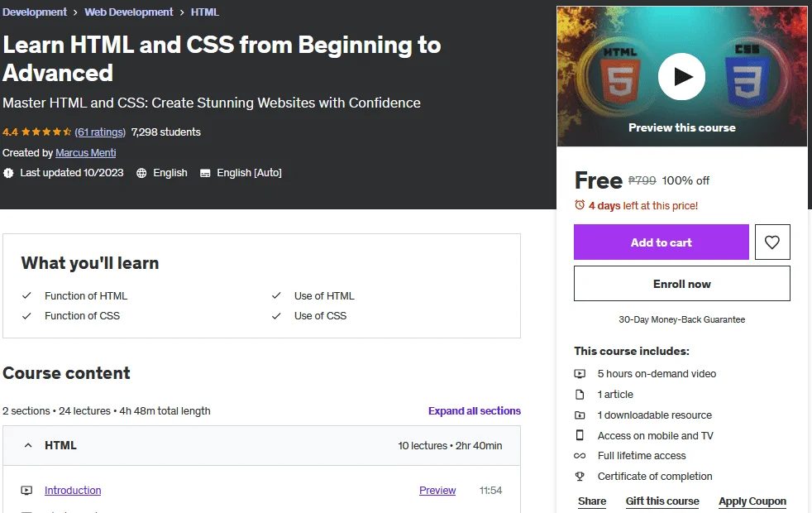The image size is (812, 513).
Task: Open the Development breadcrumb link
Action: point(35,12)
